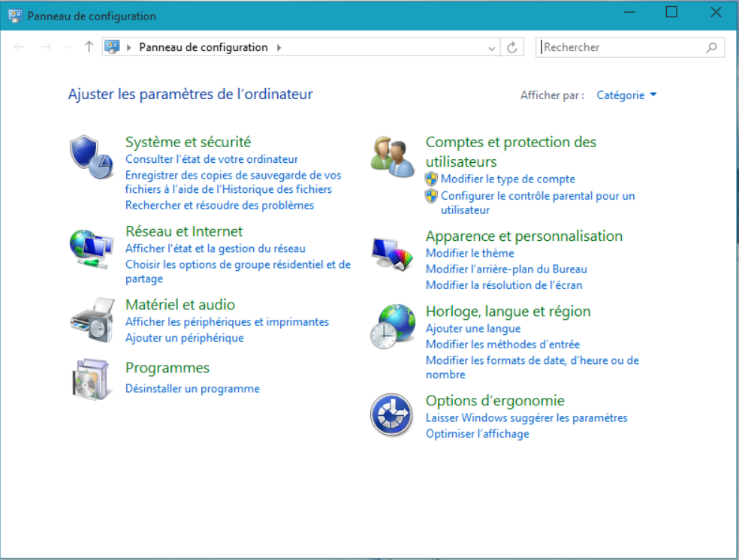Viewport: 739px width, 560px height.
Task: Open Consulter l'état de votre ordinateur
Action: tap(212, 159)
